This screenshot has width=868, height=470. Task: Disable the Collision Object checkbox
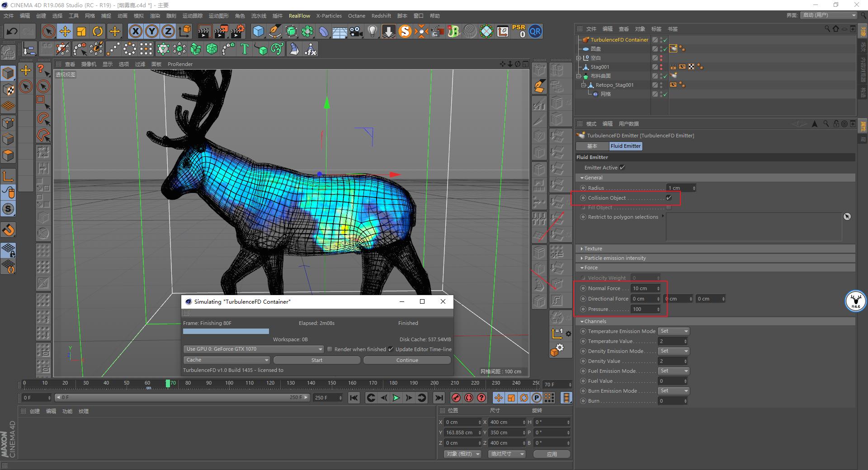[669, 197]
